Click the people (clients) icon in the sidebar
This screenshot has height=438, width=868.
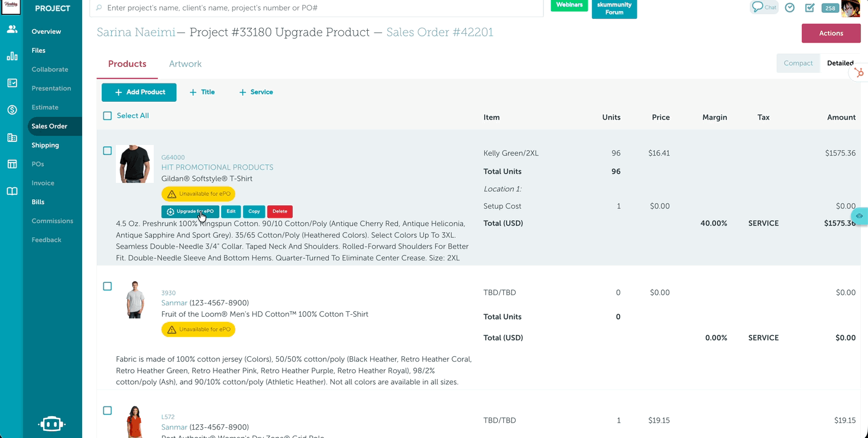(x=12, y=29)
